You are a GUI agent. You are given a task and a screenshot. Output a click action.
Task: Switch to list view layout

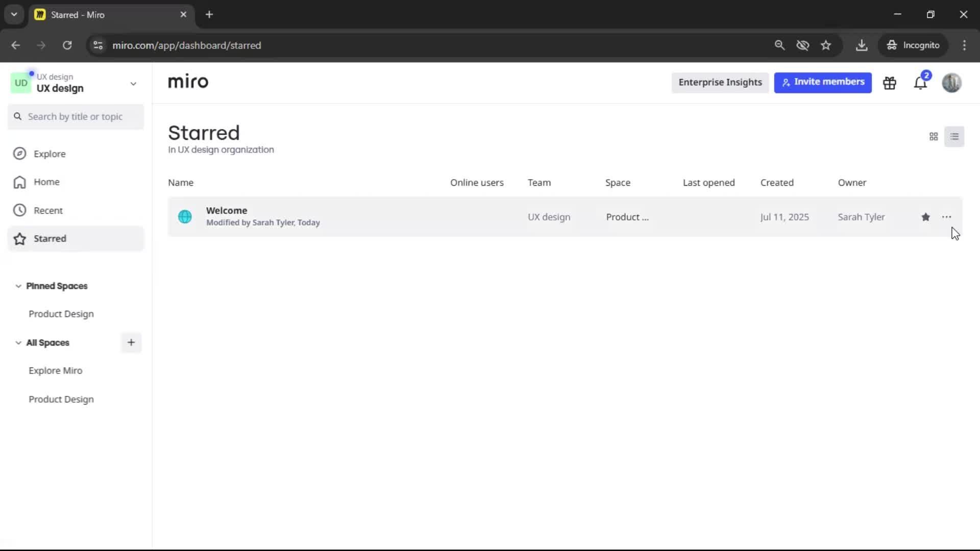click(954, 137)
